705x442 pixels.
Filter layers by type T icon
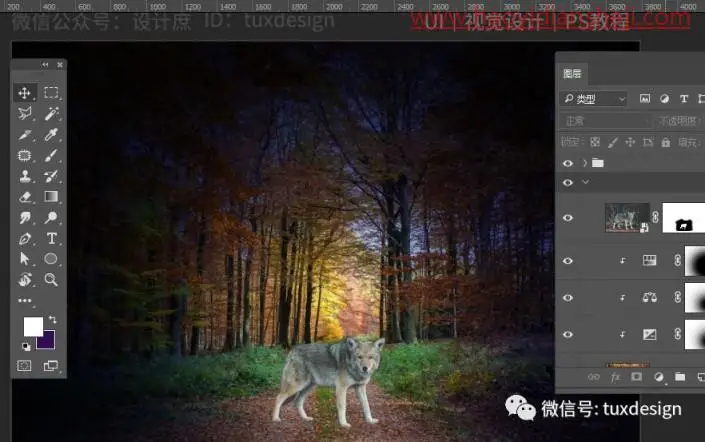pos(684,99)
